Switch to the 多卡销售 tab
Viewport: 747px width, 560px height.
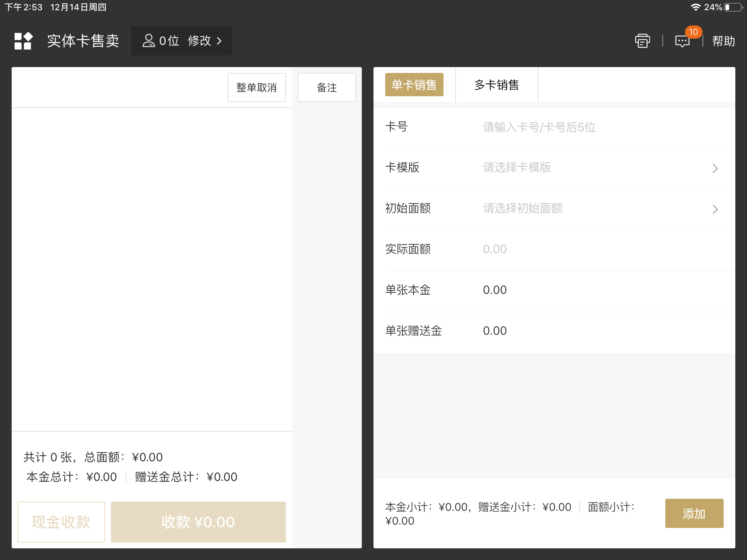coord(496,85)
